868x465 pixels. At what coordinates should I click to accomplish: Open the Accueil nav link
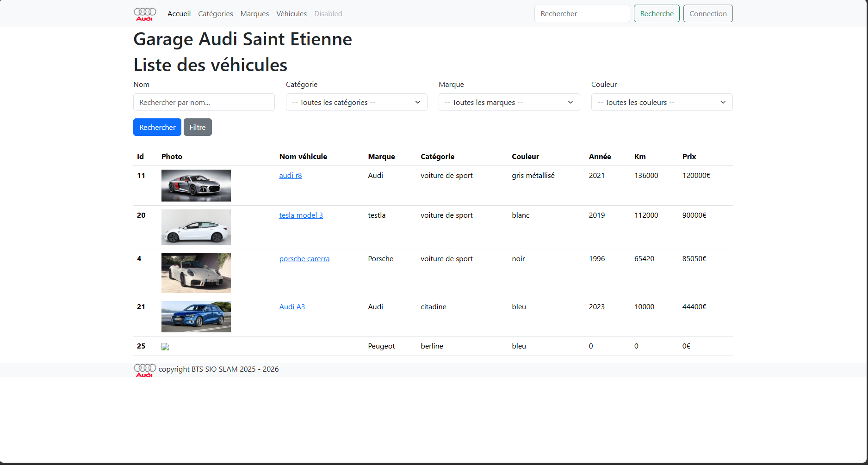pos(179,14)
